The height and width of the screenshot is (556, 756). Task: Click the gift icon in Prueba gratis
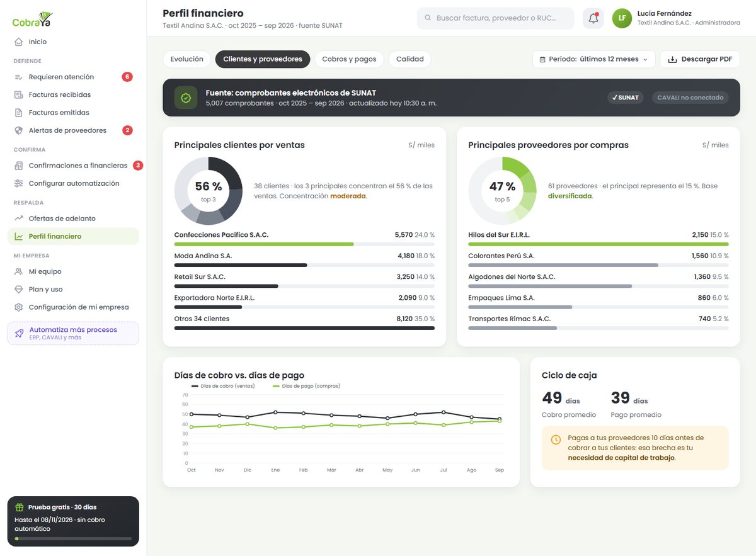pyautogui.click(x=20, y=507)
